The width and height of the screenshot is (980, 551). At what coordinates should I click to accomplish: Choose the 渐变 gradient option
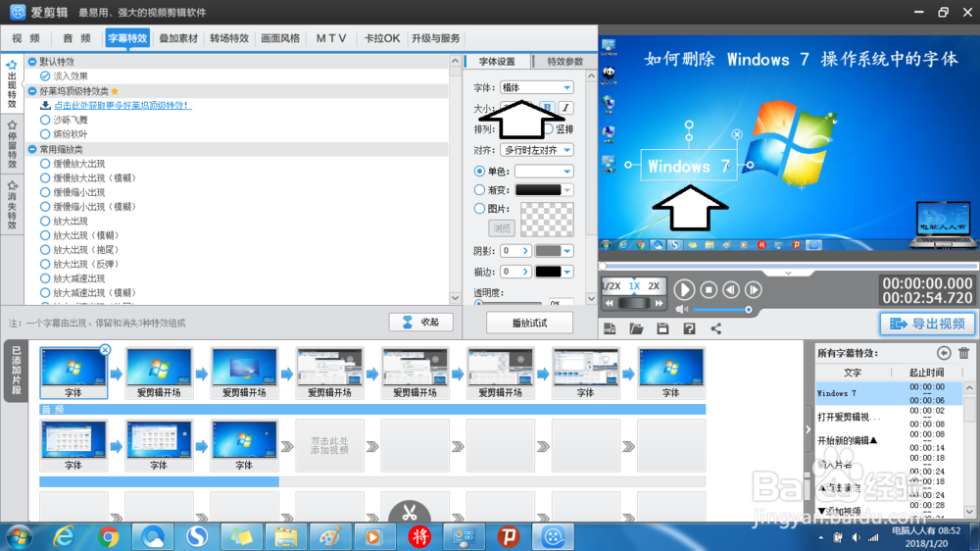click(479, 189)
